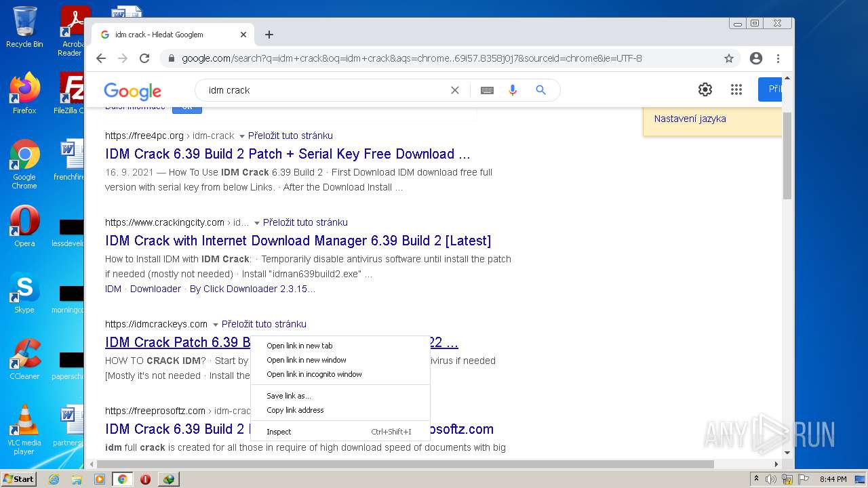Open the on-screen keyboard input tool
Image resolution: width=868 pixels, height=488 pixels.
coord(487,90)
